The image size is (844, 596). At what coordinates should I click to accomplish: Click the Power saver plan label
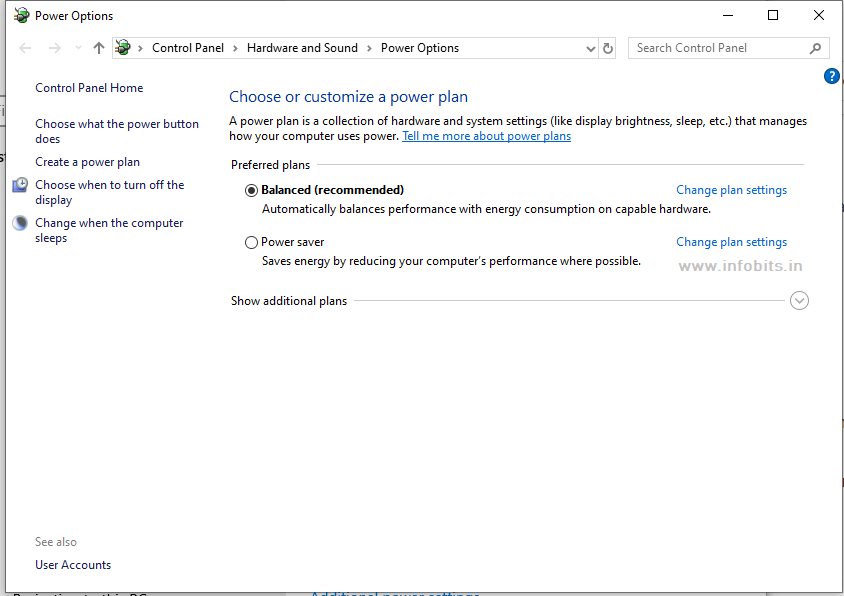tap(292, 242)
